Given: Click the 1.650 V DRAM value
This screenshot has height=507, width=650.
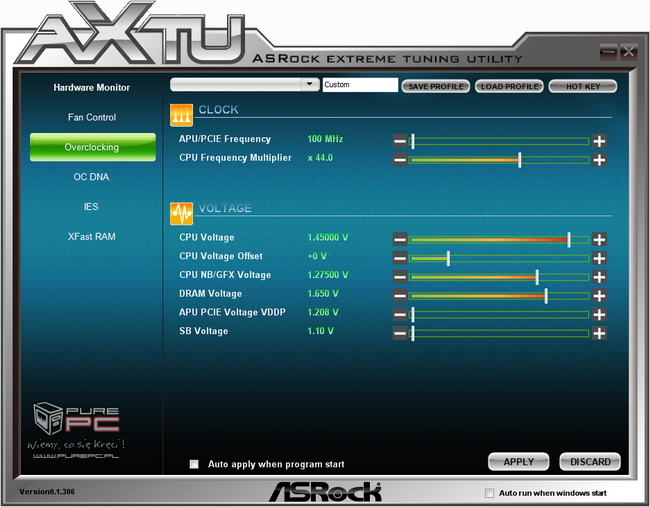Looking at the screenshot, I should (323, 294).
